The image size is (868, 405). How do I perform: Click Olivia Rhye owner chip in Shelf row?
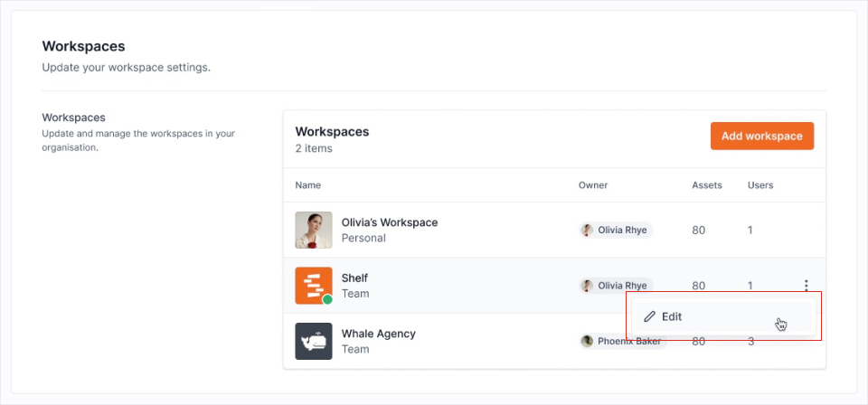tap(616, 286)
